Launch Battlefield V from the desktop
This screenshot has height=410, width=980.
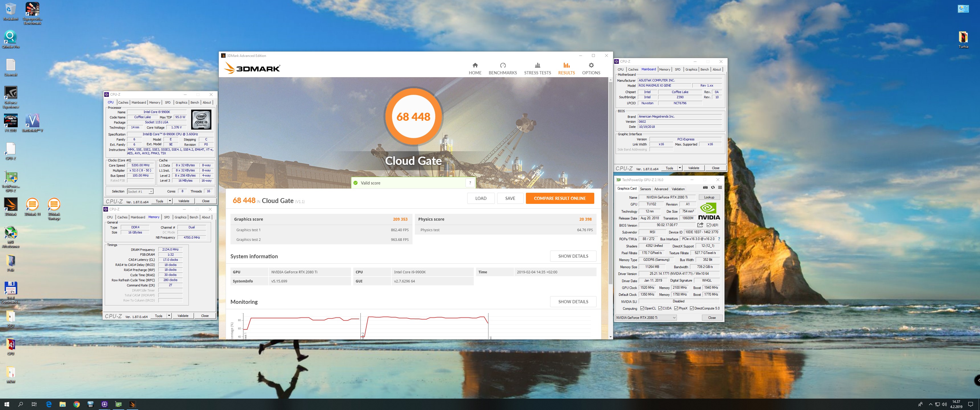[32, 123]
